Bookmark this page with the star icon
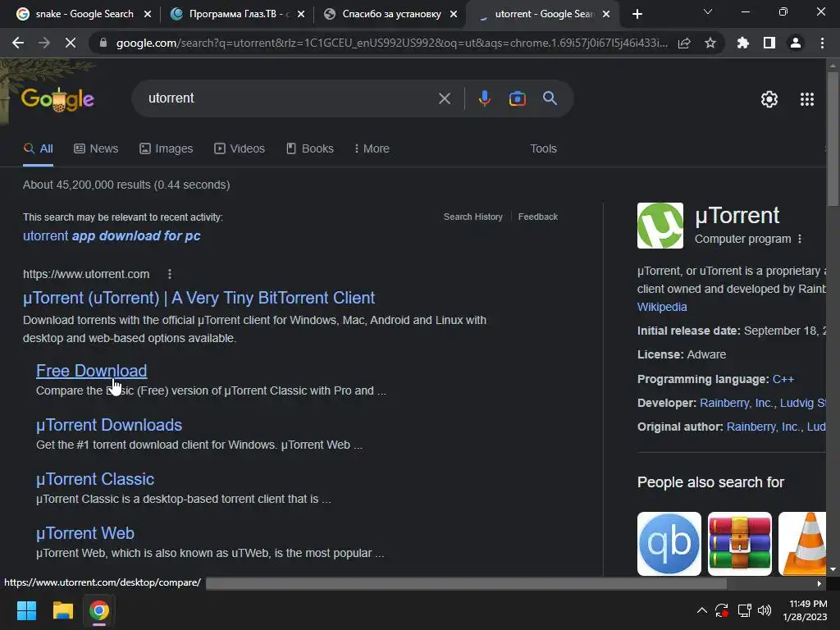840x630 pixels. (x=710, y=43)
